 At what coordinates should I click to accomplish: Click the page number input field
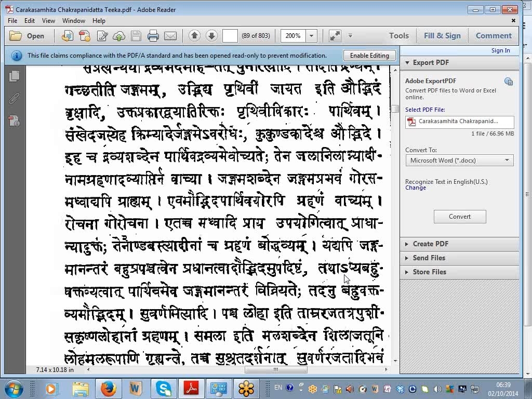click(x=230, y=36)
